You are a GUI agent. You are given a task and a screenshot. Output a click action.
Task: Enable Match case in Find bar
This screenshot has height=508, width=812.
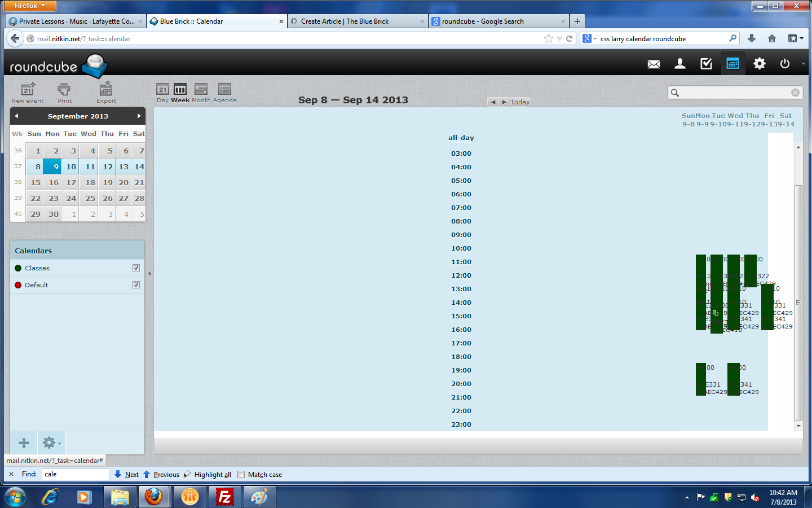click(x=241, y=475)
